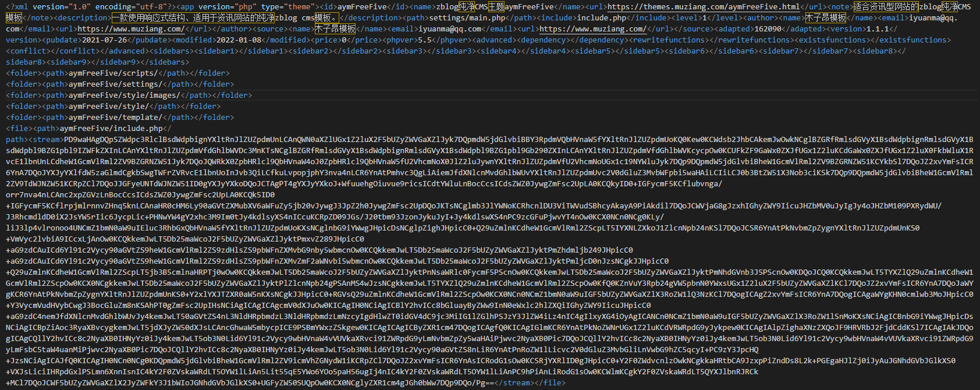Screen dimensions: 980x390
Task: Click the www.muziang.com URL inside the author tag
Action: click(131, 29)
